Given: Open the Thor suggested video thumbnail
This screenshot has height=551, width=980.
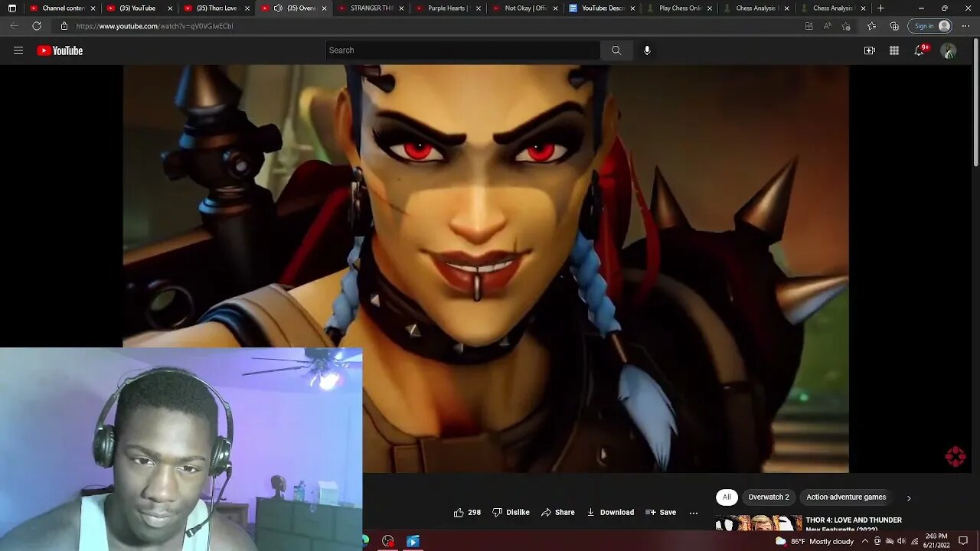Looking at the screenshot, I should coord(759,524).
